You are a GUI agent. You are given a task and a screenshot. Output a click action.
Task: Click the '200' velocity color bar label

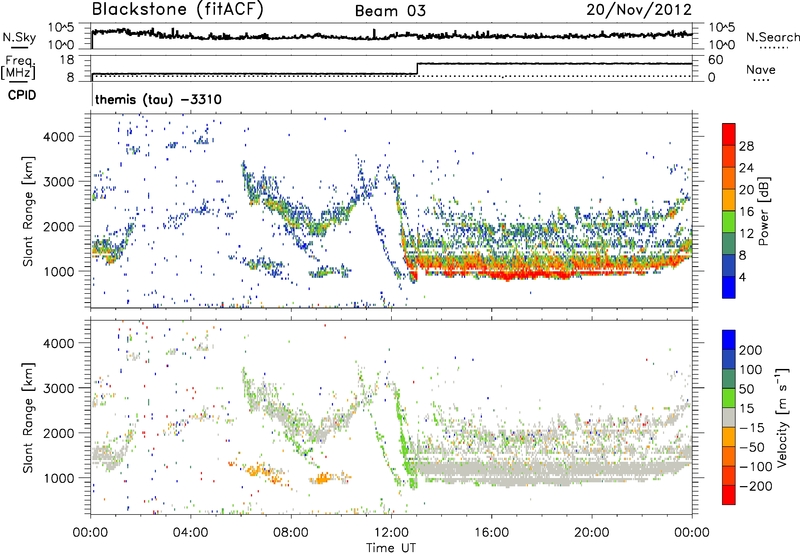(x=751, y=350)
